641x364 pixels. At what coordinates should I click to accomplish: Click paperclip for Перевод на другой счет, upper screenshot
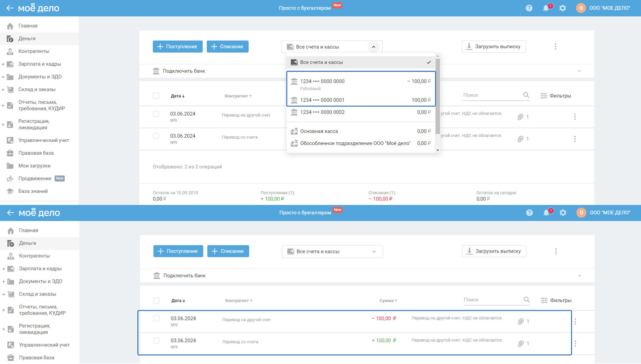pyautogui.click(x=520, y=117)
